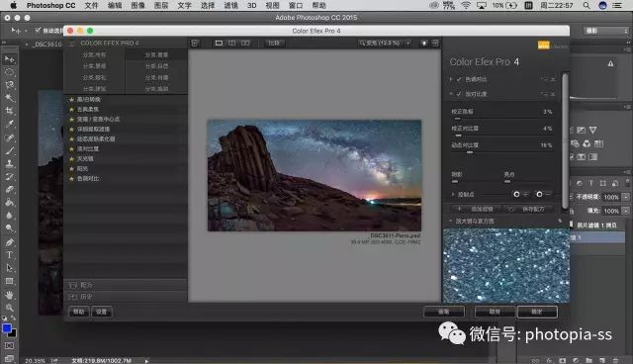Click the 确定 button

click(x=537, y=312)
